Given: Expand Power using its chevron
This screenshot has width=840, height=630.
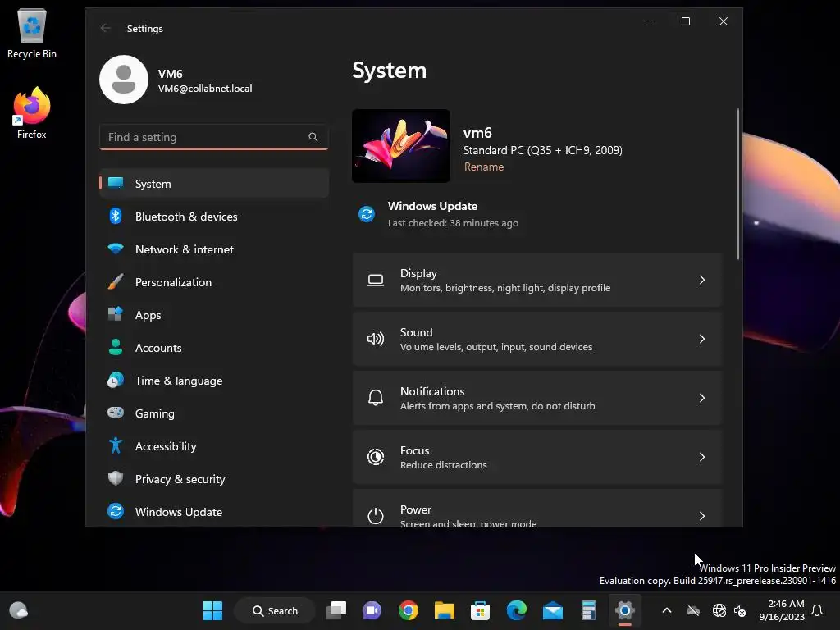Looking at the screenshot, I should pyautogui.click(x=702, y=516).
